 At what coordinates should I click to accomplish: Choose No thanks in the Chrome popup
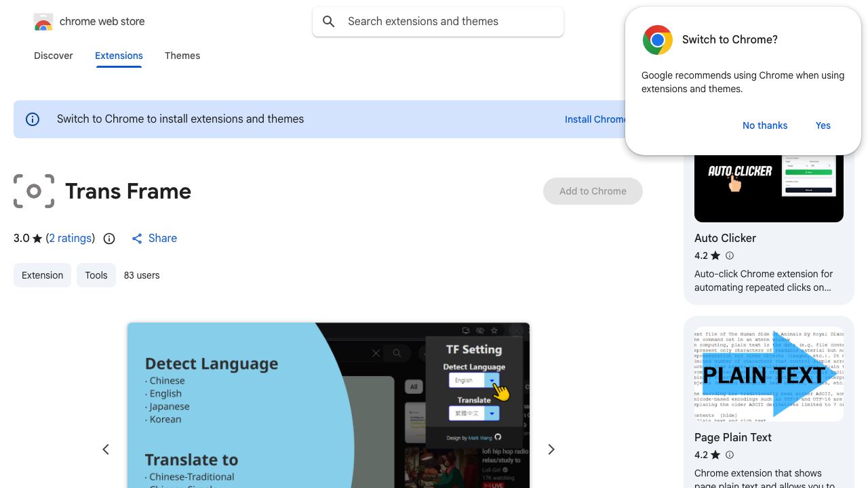[x=765, y=125]
